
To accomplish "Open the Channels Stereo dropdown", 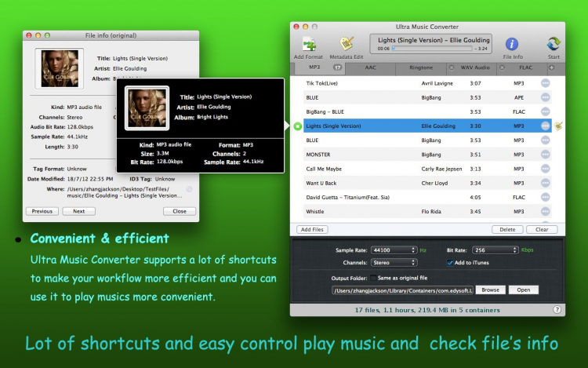I will [394, 263].
